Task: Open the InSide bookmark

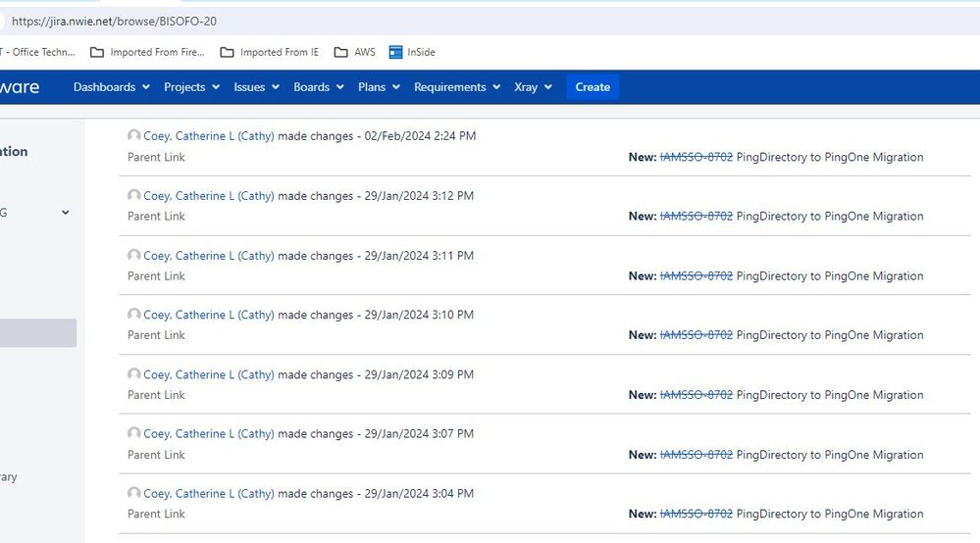Action: click(x=412, y=52)
